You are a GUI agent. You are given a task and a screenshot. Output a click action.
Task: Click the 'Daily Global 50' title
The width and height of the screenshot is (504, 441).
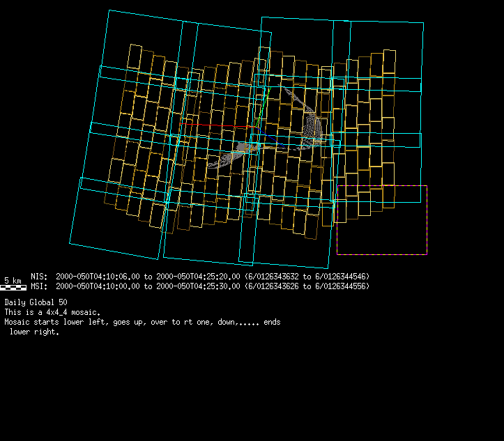tap(36, 303)
